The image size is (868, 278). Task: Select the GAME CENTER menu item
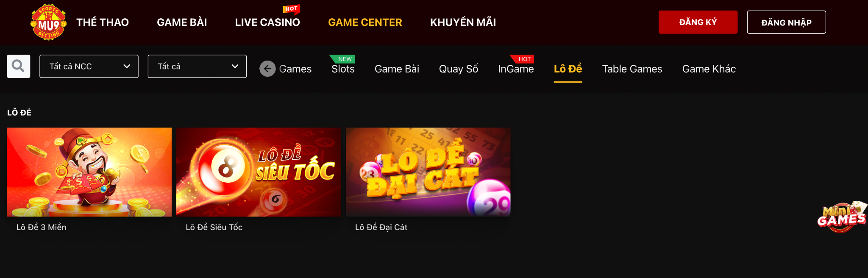[365, 22]
